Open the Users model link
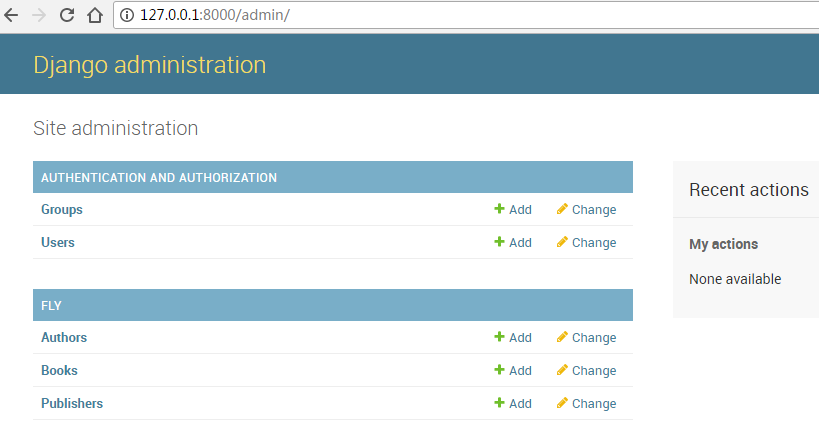The width and height of the screenshot is (819, 447). (x=58, y=242)
